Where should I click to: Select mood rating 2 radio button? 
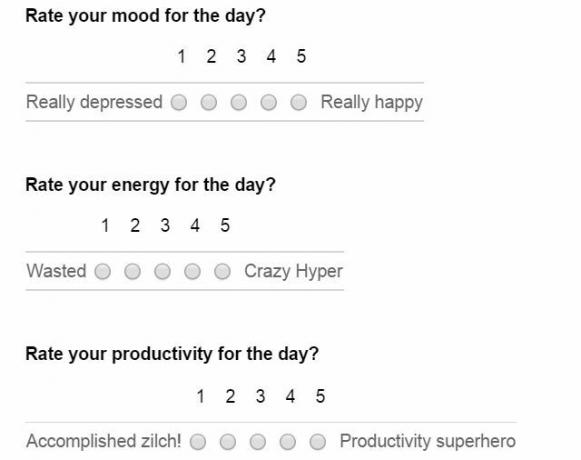pyautogui.click(x=209, y=102)
